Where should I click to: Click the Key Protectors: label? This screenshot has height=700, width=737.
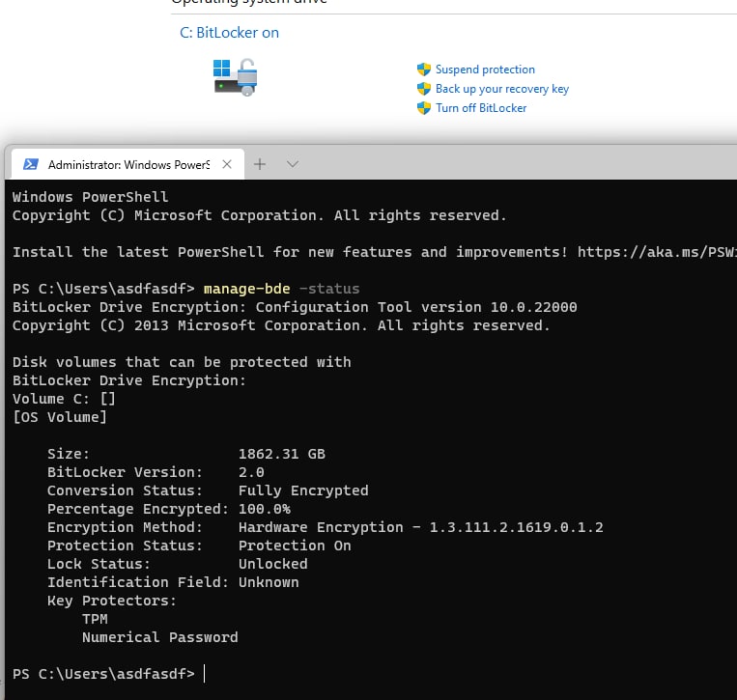(111, 601)
